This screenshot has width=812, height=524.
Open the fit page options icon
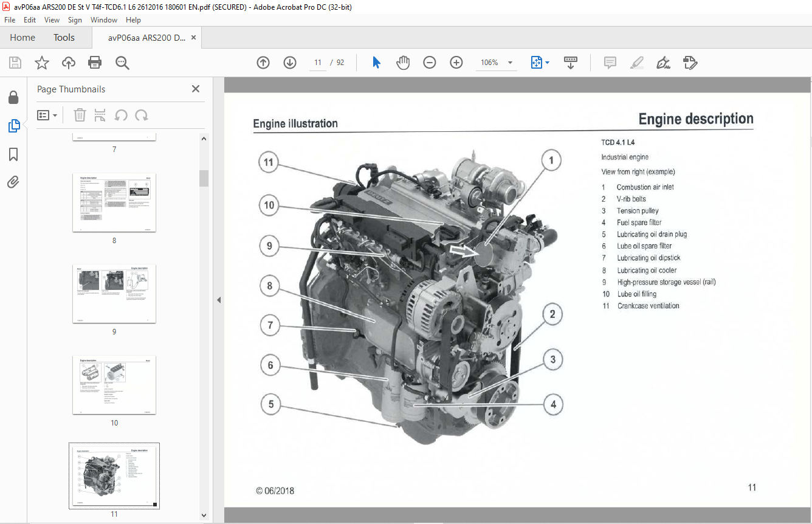click(x=540, y=63)
